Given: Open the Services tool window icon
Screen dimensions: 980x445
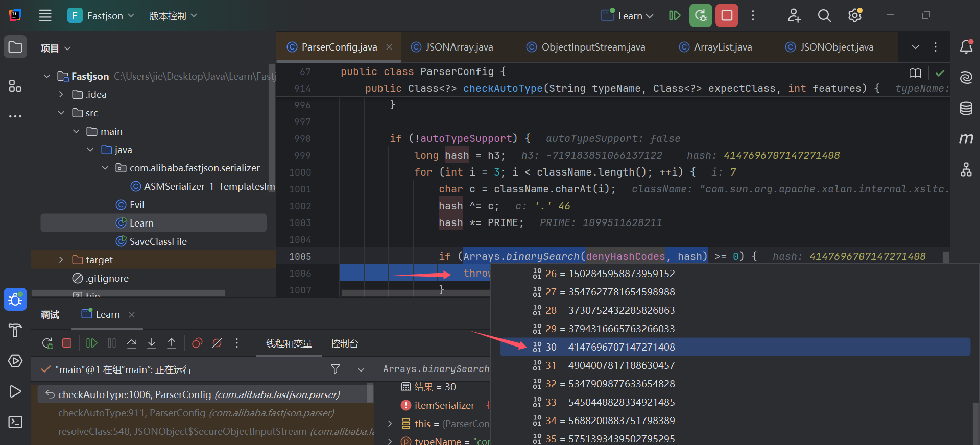Looking at the screenshot, I should point(15,361).
